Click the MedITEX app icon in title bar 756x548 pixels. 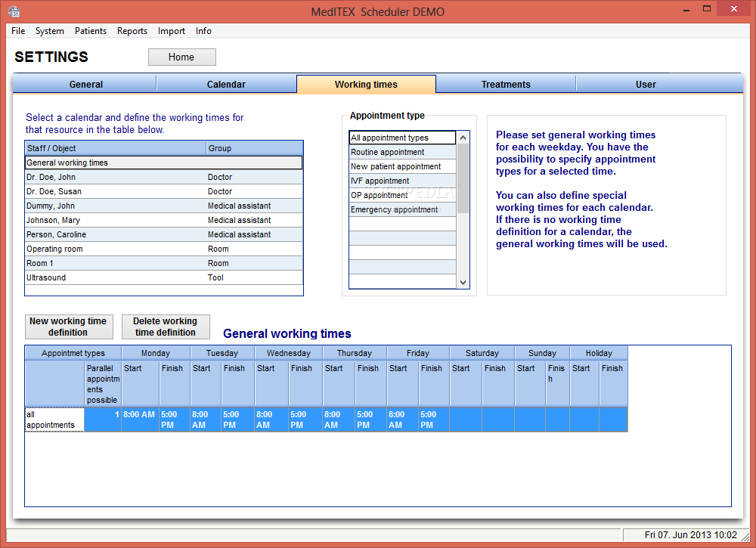pos(14,11)
